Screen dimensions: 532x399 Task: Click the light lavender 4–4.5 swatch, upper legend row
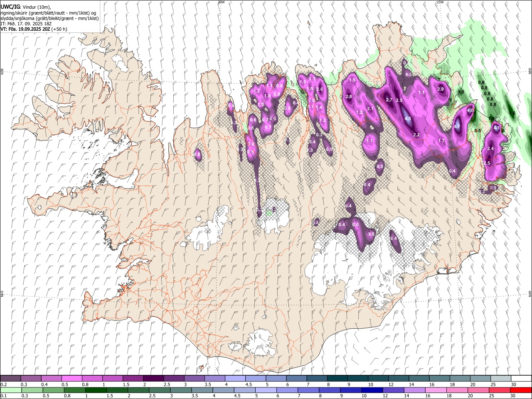[235, 378]
